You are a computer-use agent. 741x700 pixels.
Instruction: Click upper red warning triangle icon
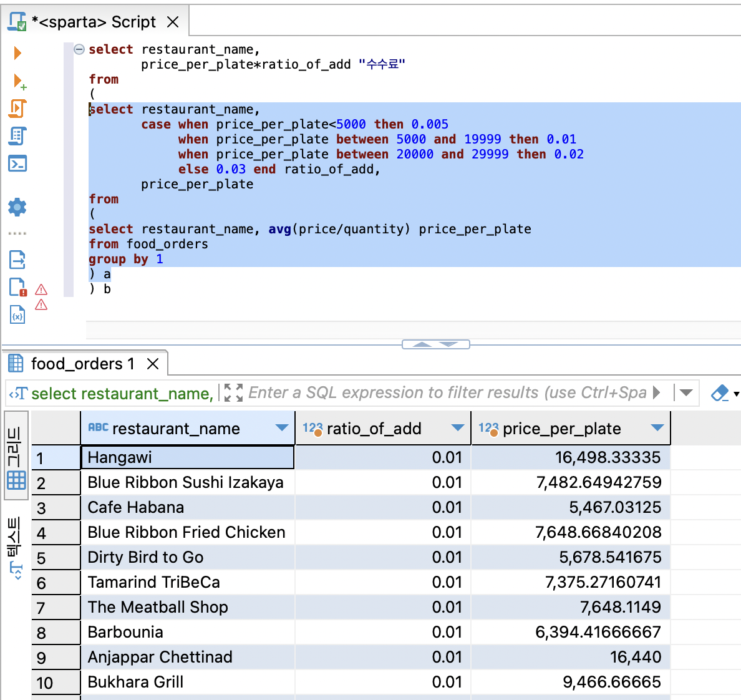click(41, 289)
